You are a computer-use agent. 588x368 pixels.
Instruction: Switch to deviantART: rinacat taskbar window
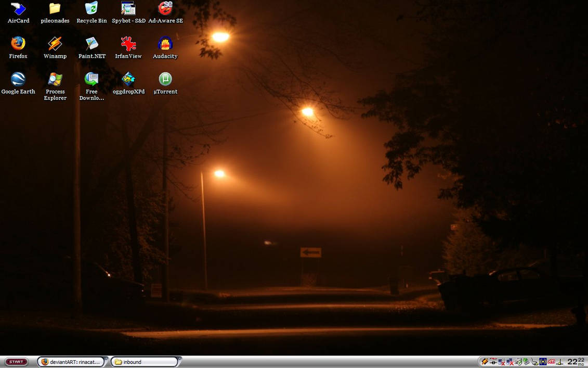[71, 362]
